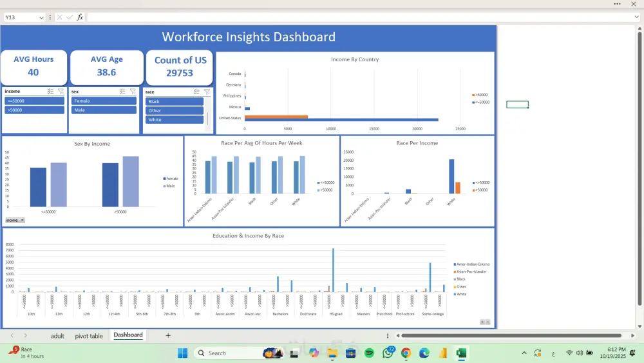The image size is (644, 363).
Task: Go to previous sheet tab arrow
Action: tap(12, 335)
